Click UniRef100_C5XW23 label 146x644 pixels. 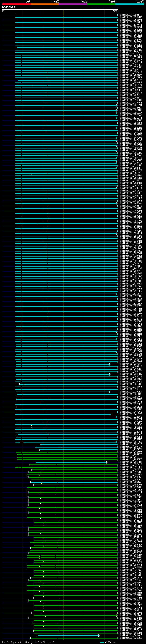131,349
